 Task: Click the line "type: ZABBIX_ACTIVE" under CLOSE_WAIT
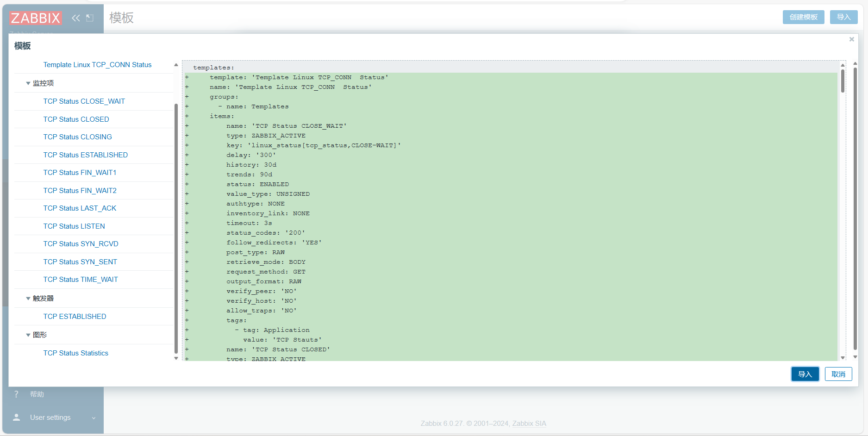266,136
